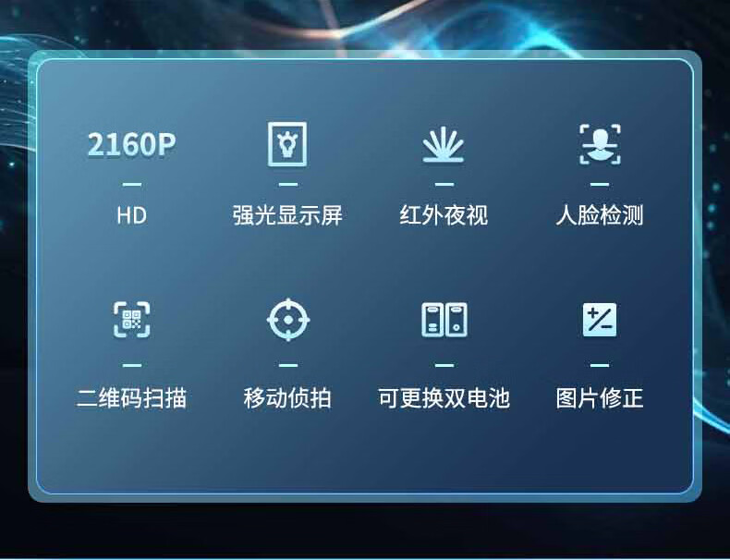Viewport: 730px width, 560px height.
Task: Select the 二维码扫描 label
Action: (x=131, y=398)
